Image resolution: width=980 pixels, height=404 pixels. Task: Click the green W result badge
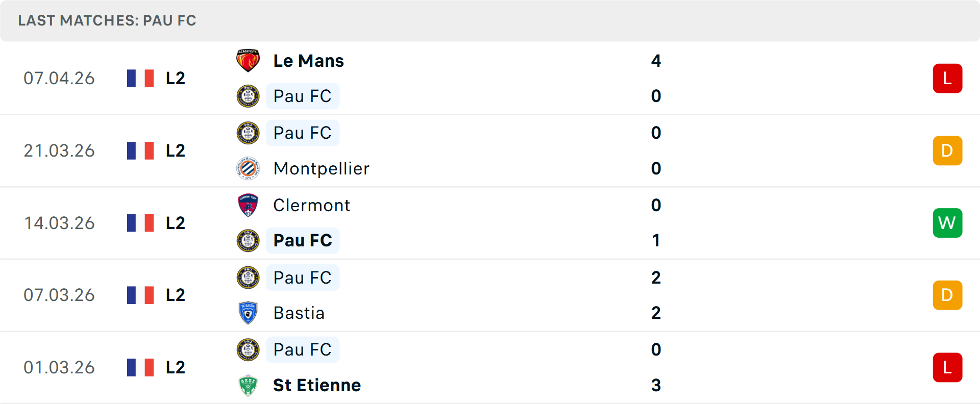947,223
